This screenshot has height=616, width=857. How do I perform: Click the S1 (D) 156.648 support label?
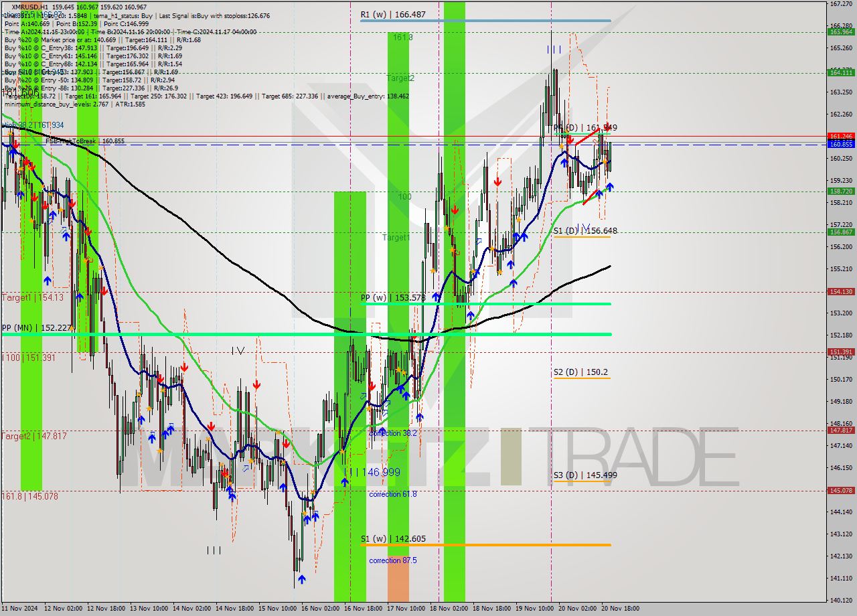pos(585,230)
